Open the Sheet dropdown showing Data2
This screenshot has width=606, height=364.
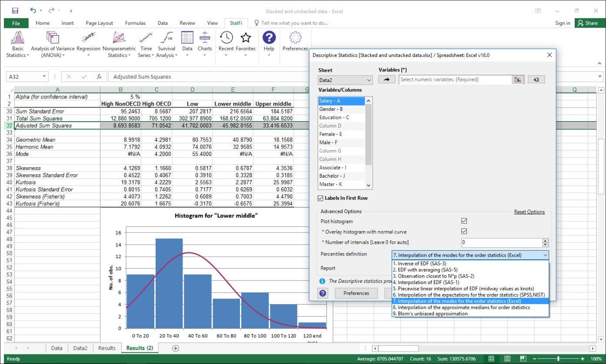coord(346,80)
